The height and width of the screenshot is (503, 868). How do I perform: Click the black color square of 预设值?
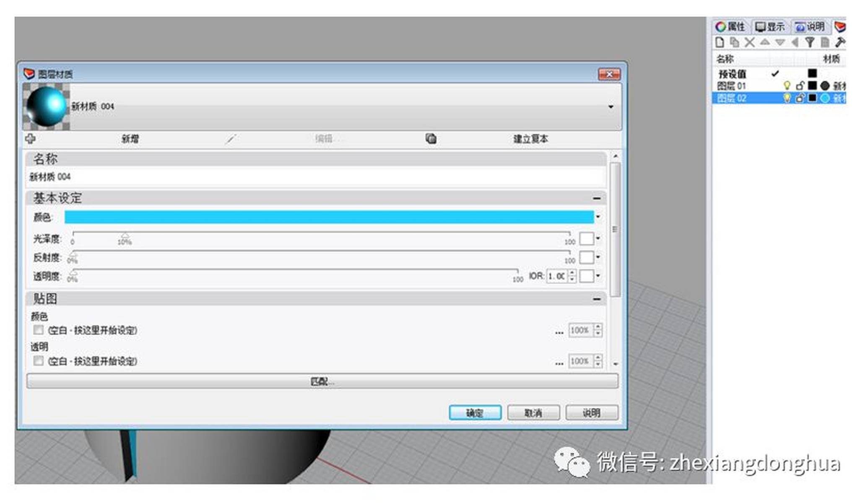(813, 74)
